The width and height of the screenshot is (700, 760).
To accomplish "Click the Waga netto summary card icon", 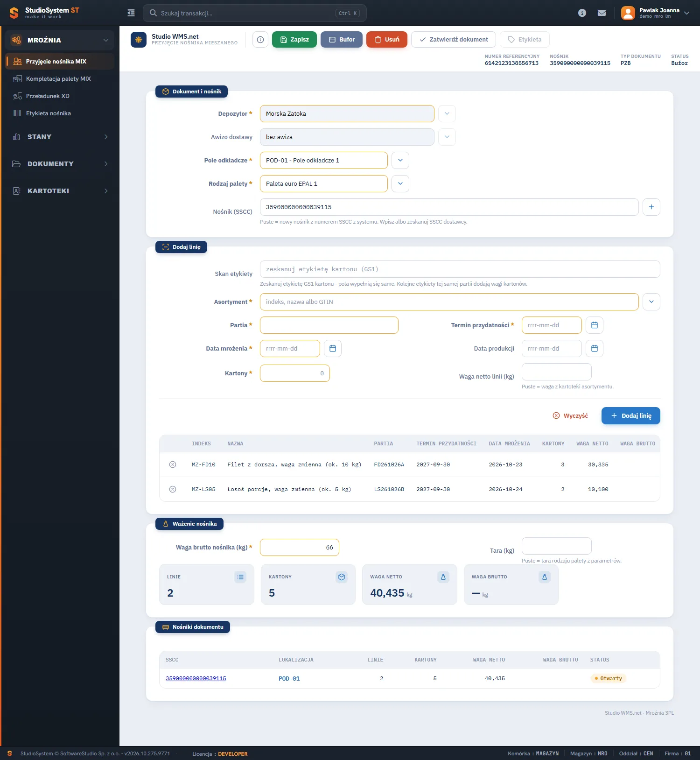I will (443, 577).
